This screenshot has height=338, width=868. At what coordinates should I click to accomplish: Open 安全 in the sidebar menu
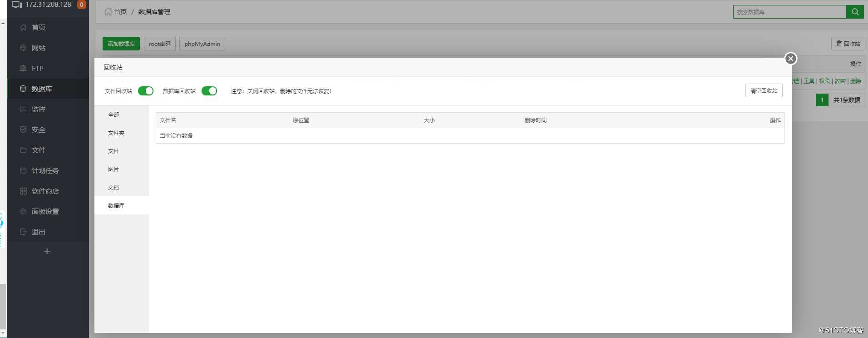(48, 129)
